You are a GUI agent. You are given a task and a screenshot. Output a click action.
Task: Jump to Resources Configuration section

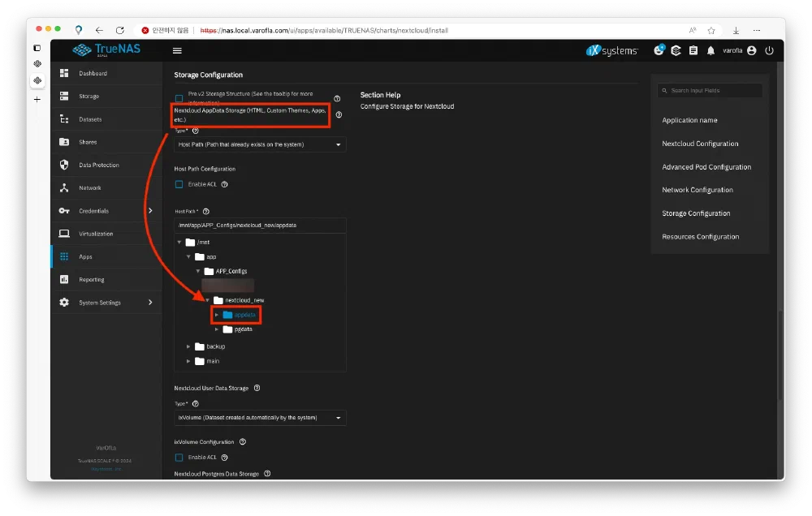click(700, 237)
